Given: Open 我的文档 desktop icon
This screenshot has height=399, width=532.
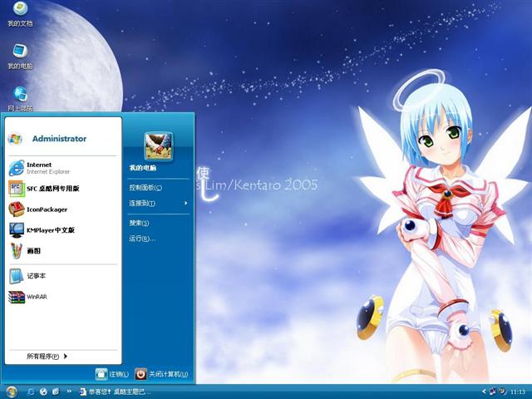Looking at the screenshot, I should coord(20,15).
